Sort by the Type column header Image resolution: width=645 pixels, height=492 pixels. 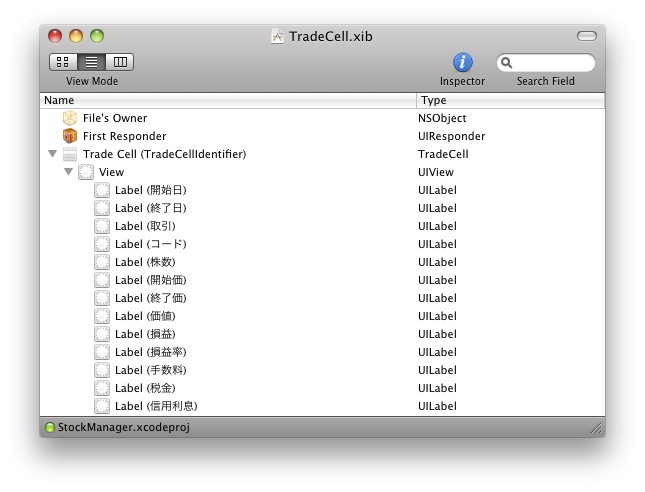511,100
